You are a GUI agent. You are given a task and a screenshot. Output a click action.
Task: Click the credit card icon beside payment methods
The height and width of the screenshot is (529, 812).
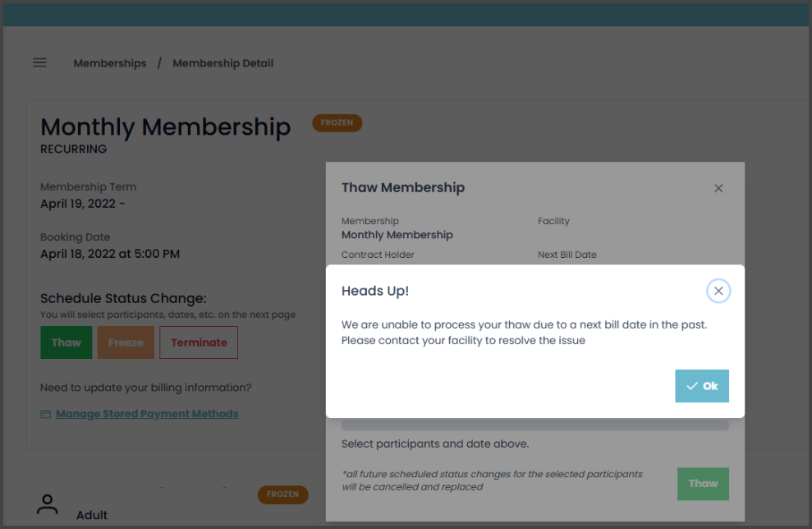[46, 414]
